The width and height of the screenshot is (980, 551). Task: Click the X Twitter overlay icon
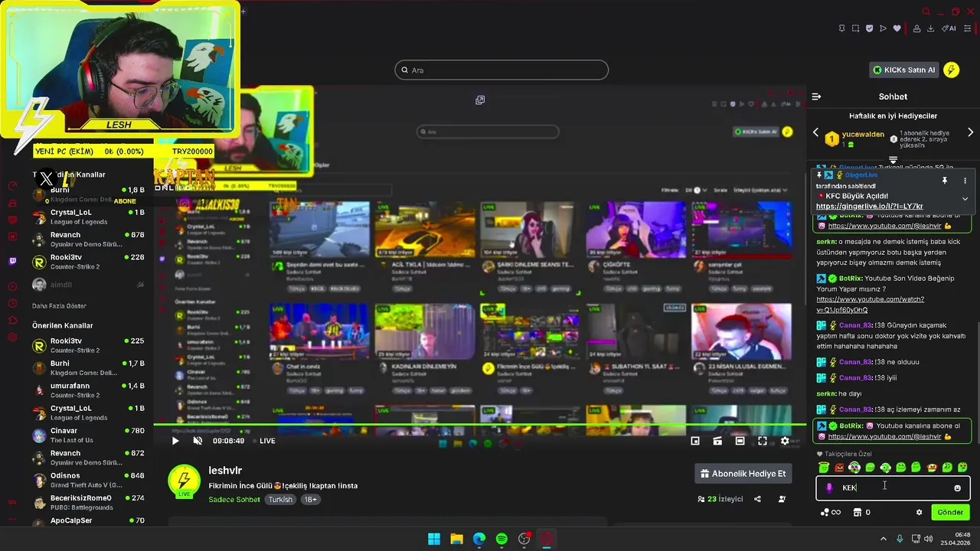point(46,179)
